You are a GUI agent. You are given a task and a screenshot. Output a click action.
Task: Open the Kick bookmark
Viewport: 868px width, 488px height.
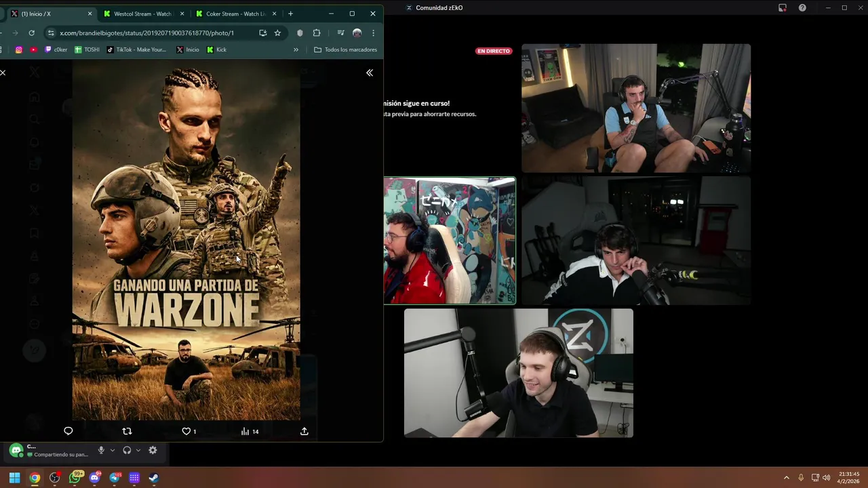point(216,49)
